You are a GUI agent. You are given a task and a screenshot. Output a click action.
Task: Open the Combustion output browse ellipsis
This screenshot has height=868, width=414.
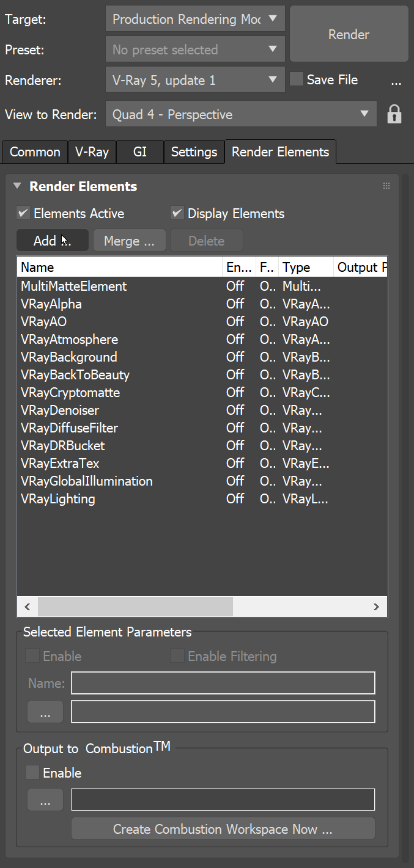pos(45,799)
